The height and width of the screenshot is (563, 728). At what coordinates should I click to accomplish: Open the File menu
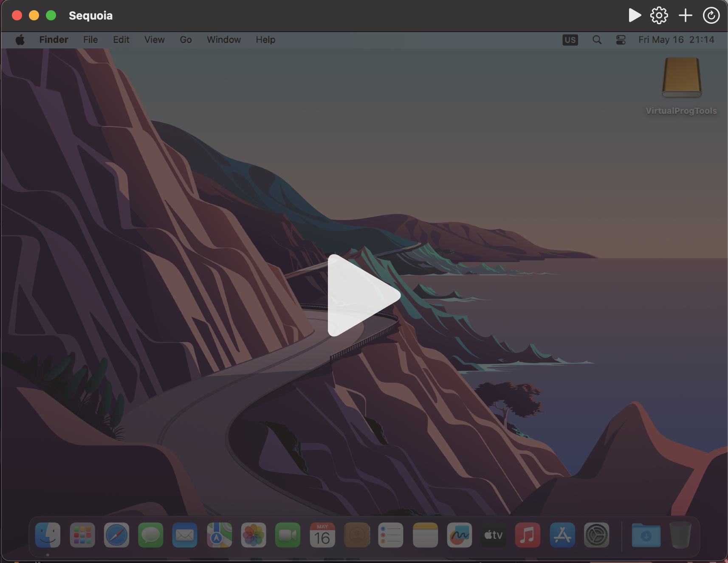90,39
